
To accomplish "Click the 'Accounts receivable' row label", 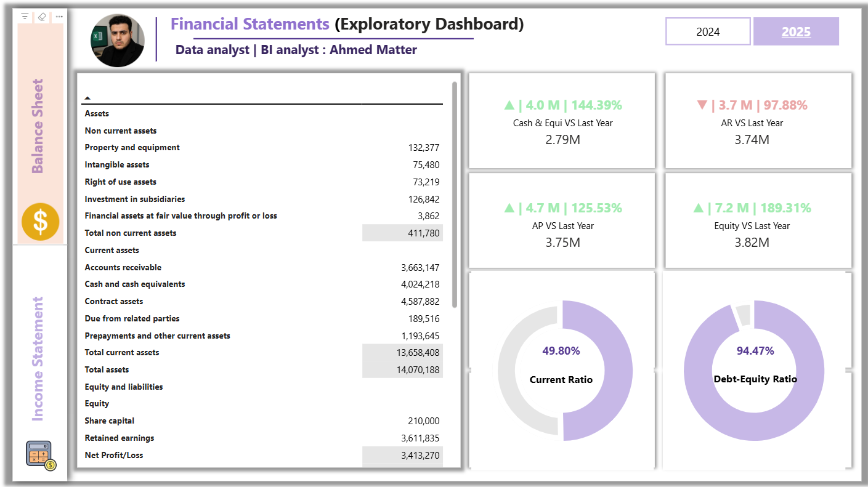I will [123, 268].
